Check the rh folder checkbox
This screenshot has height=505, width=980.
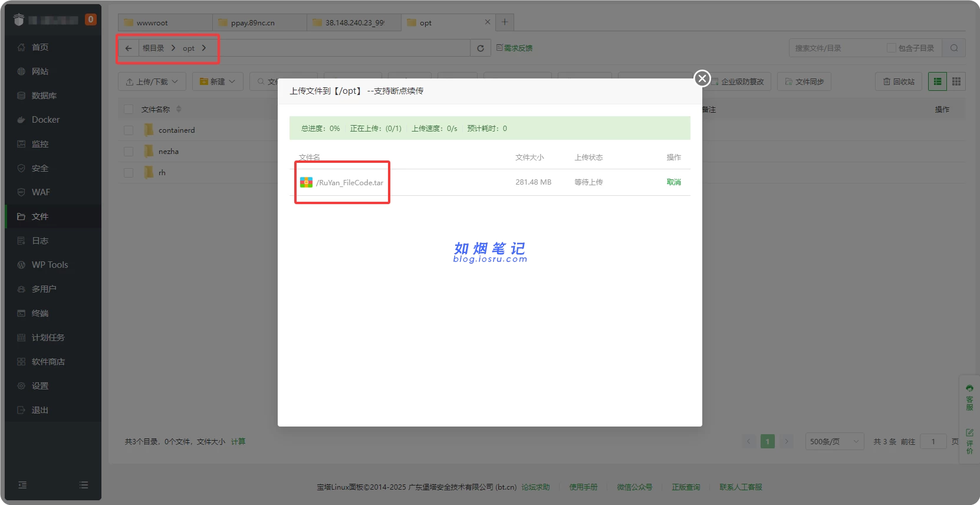pos(129,172)
